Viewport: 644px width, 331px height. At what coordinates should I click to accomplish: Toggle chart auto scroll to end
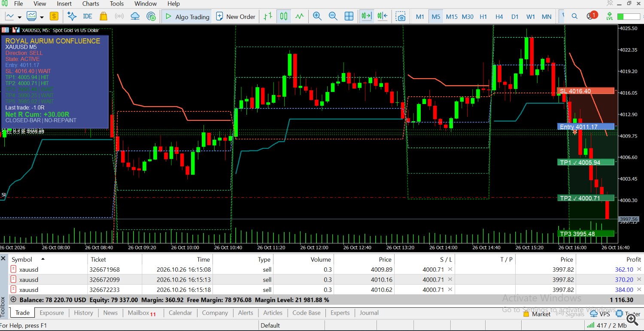pos(366,16)
